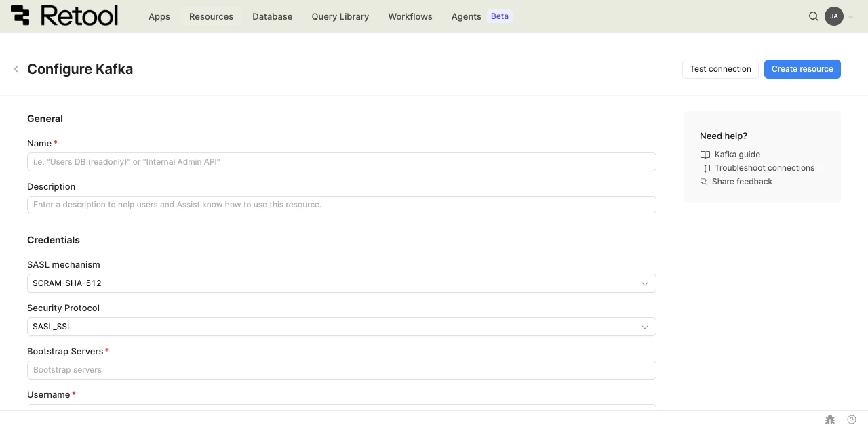Open the Security Protocol dropdown
This screenshot has width=868, height=429.
click(x=342, y=327)
